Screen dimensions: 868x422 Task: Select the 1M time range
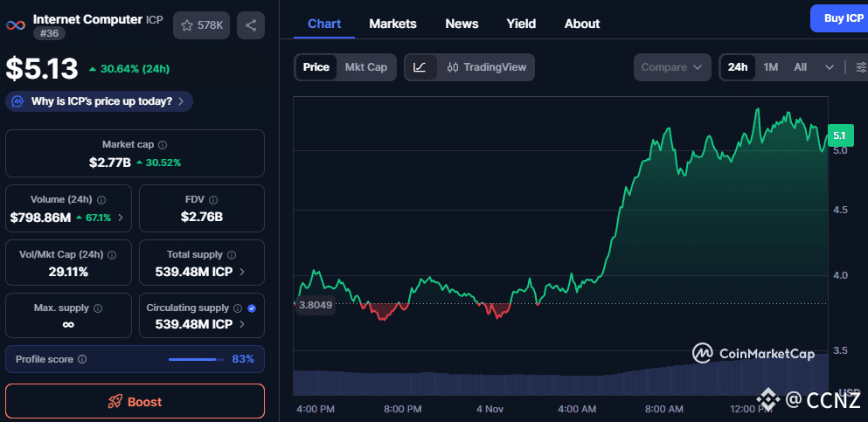pos(770,67)
